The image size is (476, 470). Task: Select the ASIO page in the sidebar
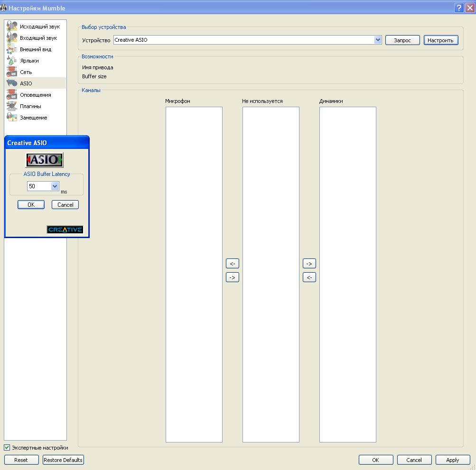click(x=26, y=83)
